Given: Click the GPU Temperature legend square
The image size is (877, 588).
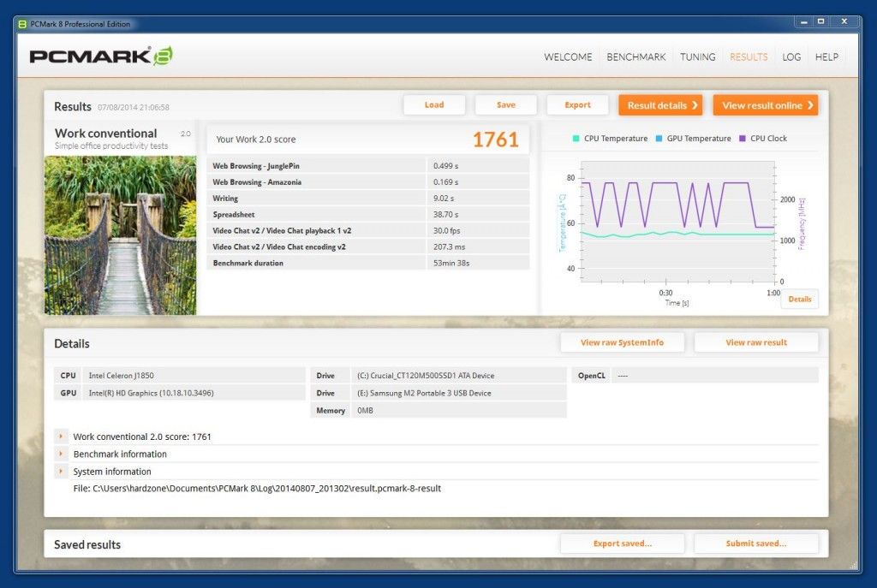Looking at the screenshot, I should coord(659,139).
